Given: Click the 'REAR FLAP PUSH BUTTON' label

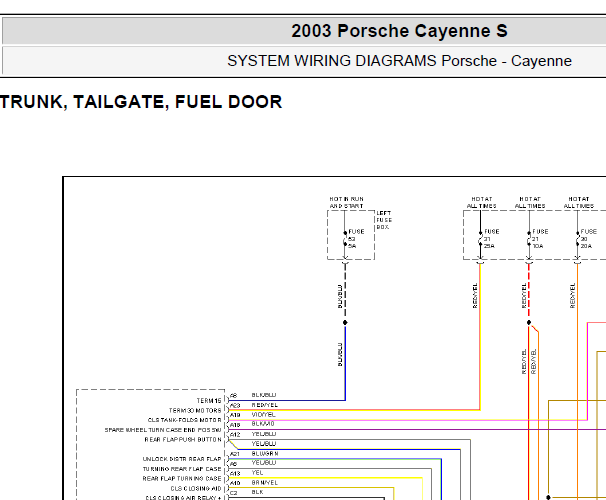Looking at the screenshot, I should [183, 440].
